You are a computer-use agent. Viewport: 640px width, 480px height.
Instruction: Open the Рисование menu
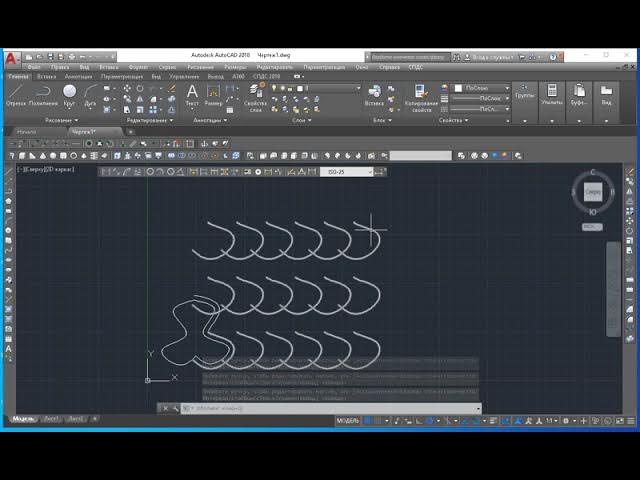200,67
